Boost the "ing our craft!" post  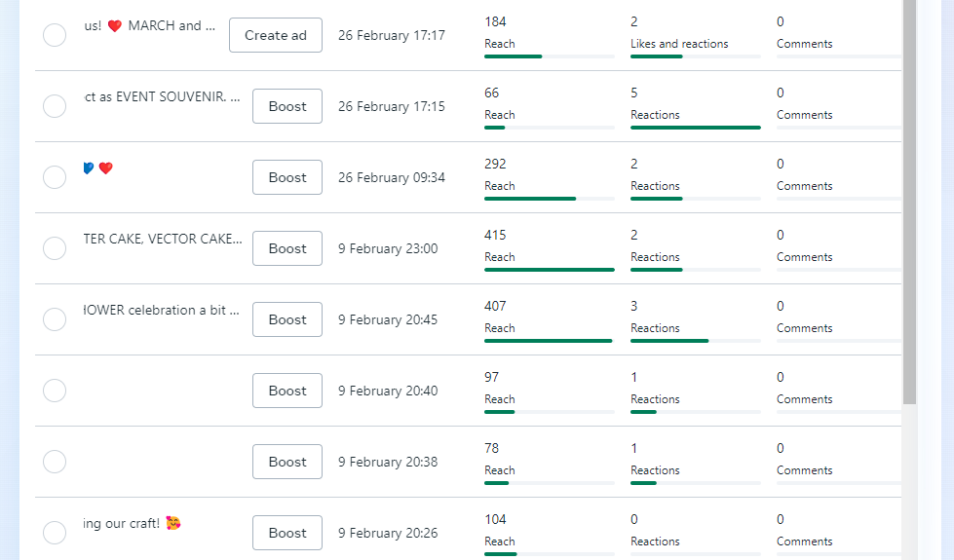(287, 533)
